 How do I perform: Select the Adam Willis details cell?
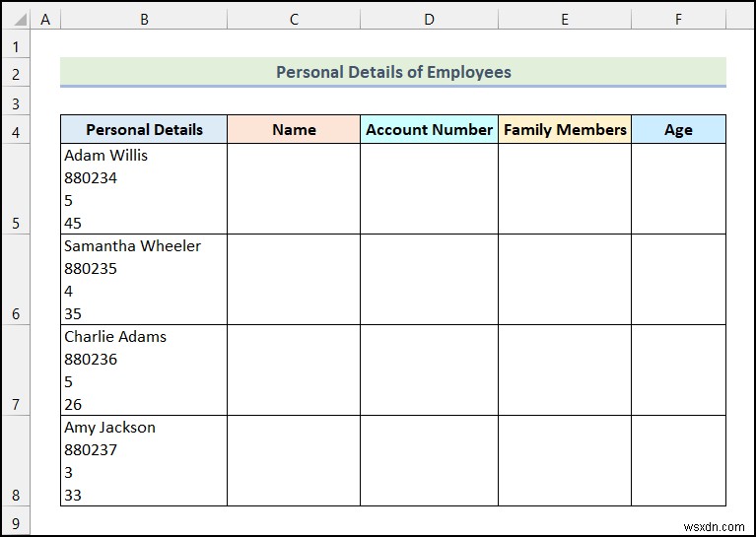144,189
